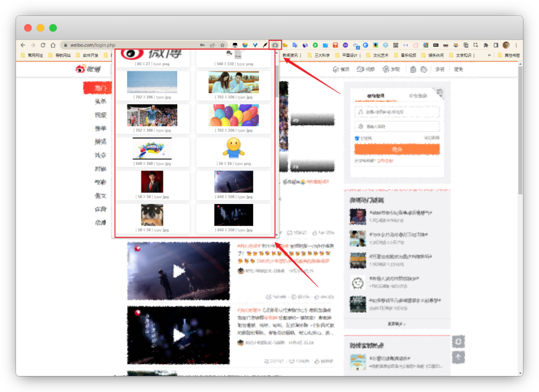Click the browser Back arrow
539x392 pixels.
click(22, 45)
